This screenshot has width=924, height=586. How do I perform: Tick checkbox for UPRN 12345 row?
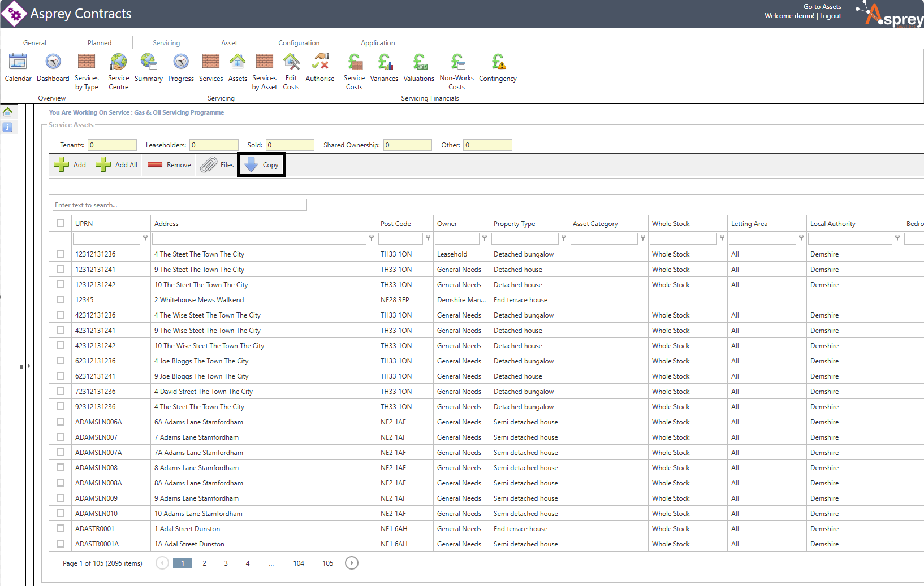coord(61,300)
